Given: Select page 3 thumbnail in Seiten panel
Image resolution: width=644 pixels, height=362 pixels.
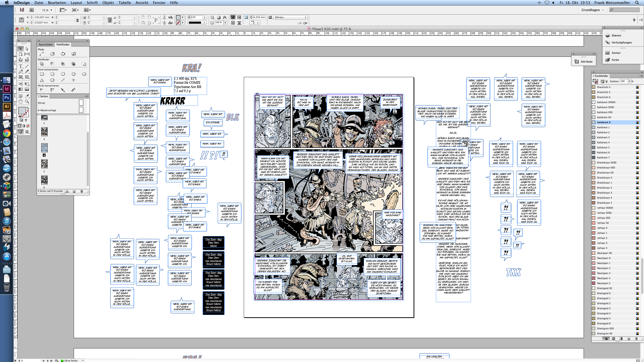Looking at the screenshot, I should pyautogui.click(x=44, y=132).
